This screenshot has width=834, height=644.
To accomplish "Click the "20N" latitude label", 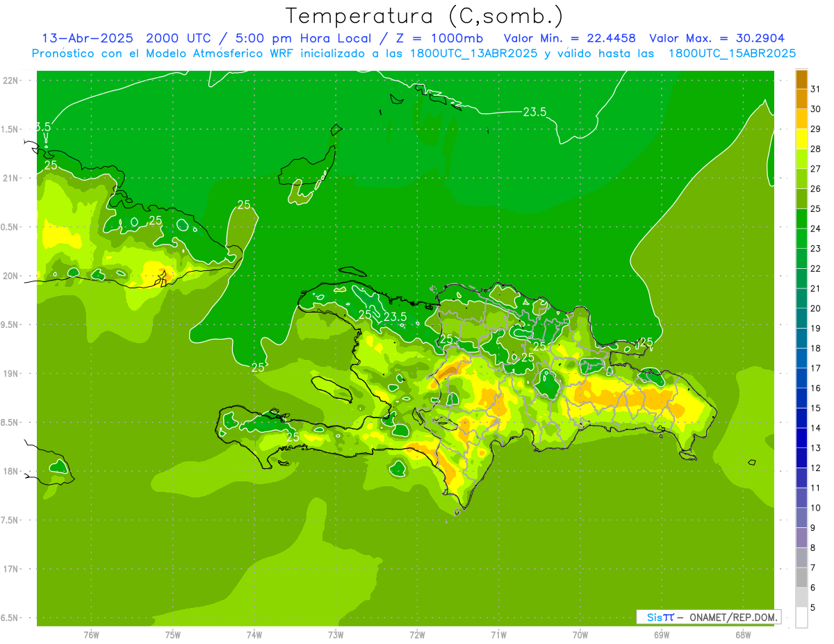I will coord(11,276).
